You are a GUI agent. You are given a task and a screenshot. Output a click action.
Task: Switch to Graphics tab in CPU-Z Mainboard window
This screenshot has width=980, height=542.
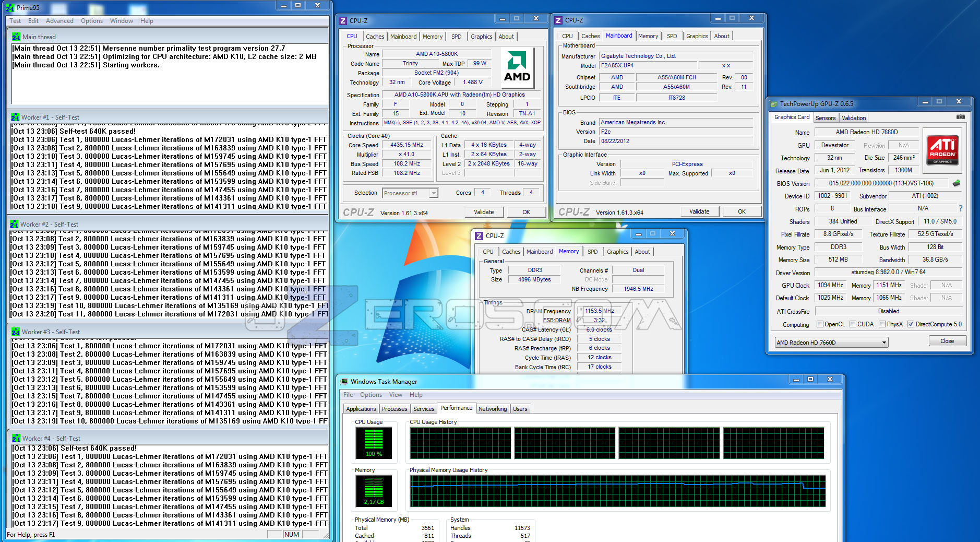(697, 36)
